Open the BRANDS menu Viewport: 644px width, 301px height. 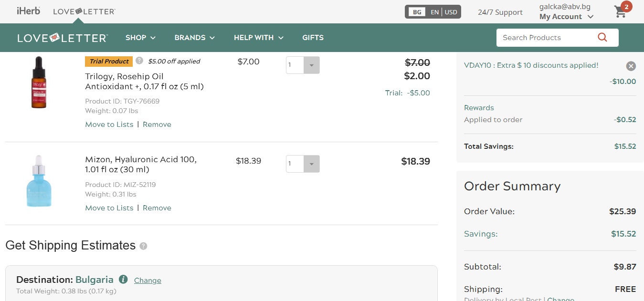click(x=194, y=38)
